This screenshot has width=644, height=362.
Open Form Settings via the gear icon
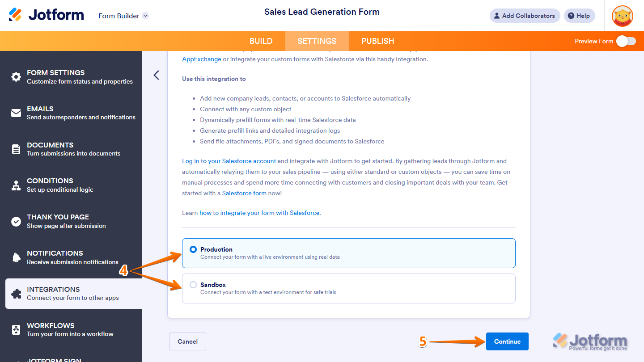pos(16,77)
